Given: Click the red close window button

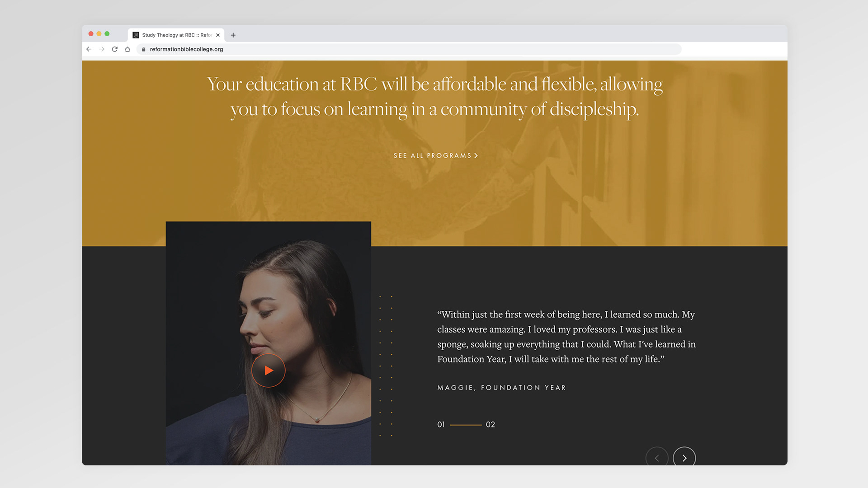Looking at the screenshot, I should (x=91, y=34).
